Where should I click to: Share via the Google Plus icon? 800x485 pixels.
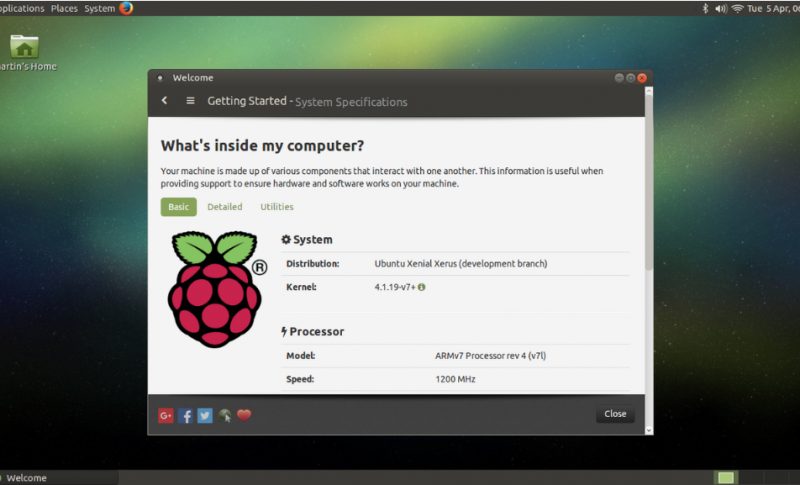click(166, 416)
